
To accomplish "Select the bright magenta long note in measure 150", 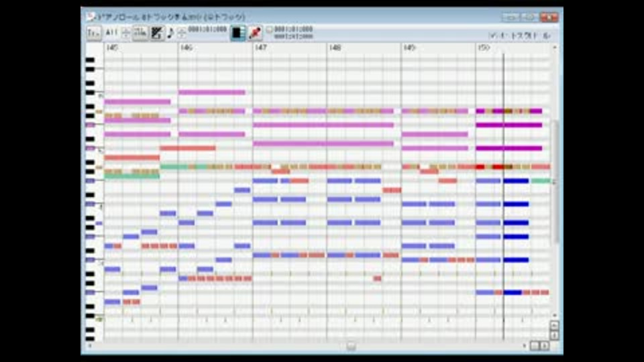I will click(x=509, y=125).
